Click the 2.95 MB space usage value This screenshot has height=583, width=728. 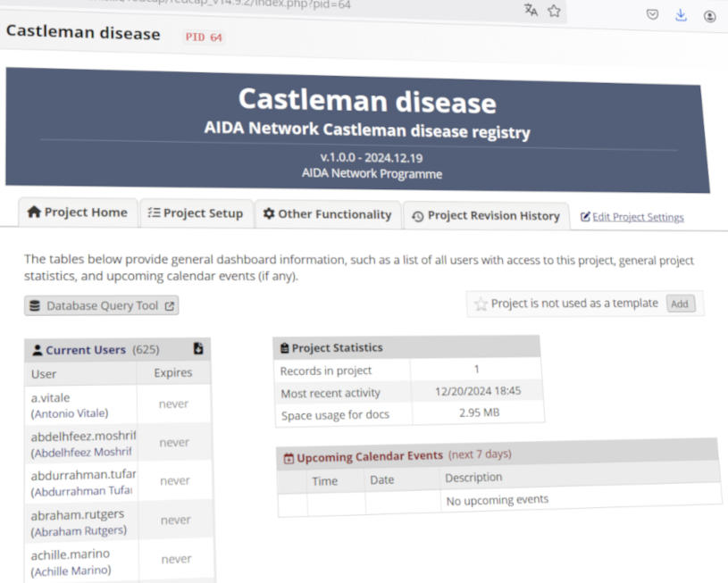tap(479, 412)
